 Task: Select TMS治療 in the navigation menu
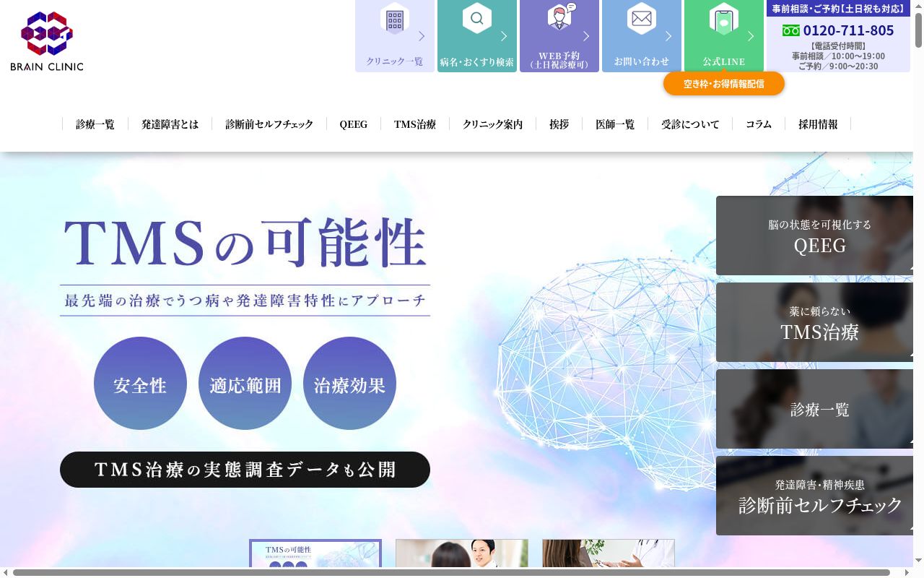(x=415, y=124)
